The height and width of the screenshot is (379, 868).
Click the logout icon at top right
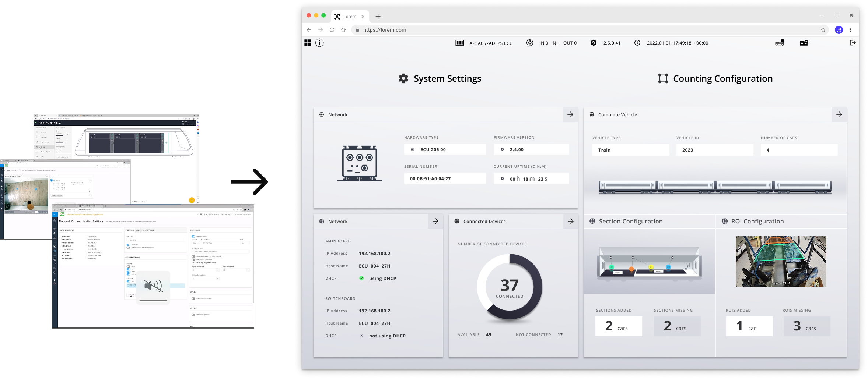click(x=852, y=43)
